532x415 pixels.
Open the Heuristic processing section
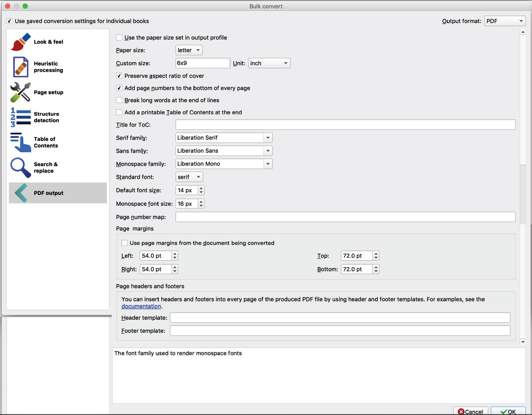[x=20, y=67]
